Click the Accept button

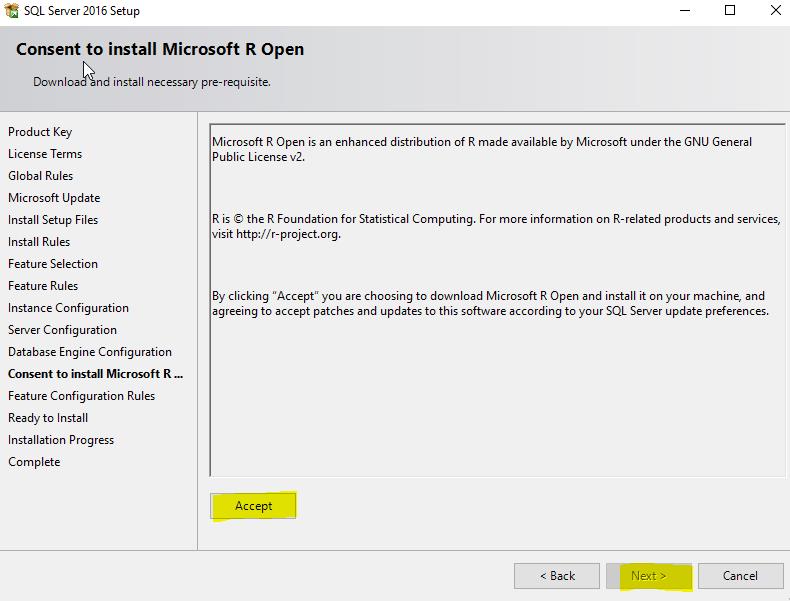253,506
